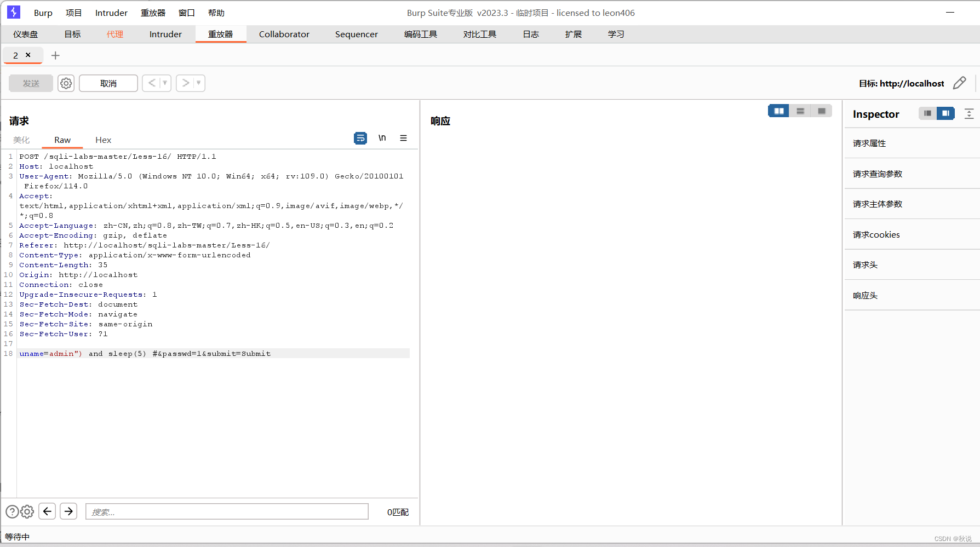Screen dimensions: 980x547
Task: Open the 窗口 menu
Action: [x=187, y=13]
